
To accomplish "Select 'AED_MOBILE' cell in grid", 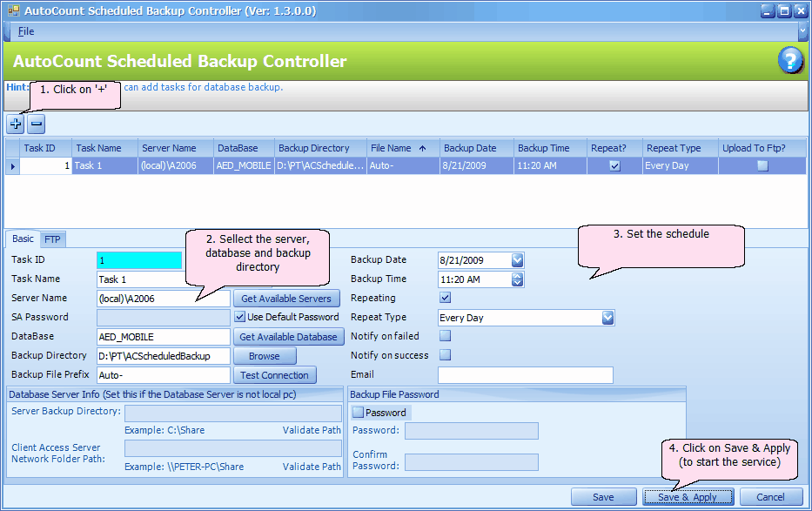I will 244,166.
